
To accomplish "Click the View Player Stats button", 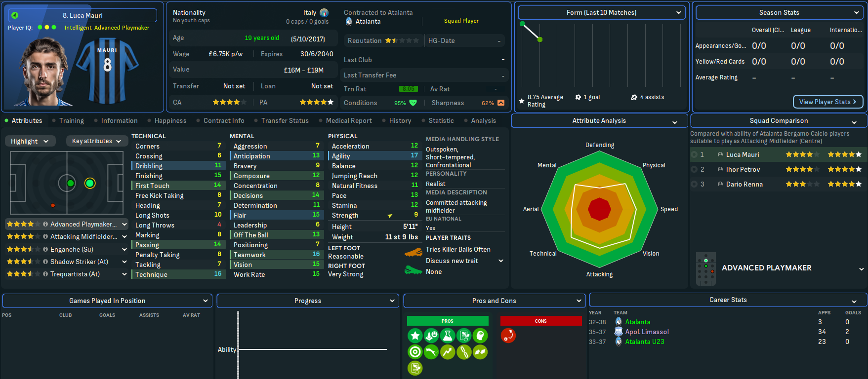I will (827, 102).
